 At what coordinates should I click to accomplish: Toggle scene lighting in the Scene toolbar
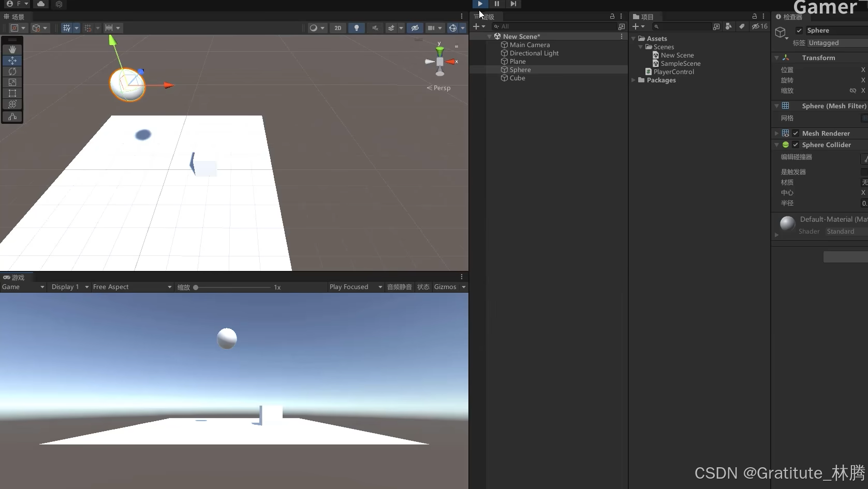357,28
